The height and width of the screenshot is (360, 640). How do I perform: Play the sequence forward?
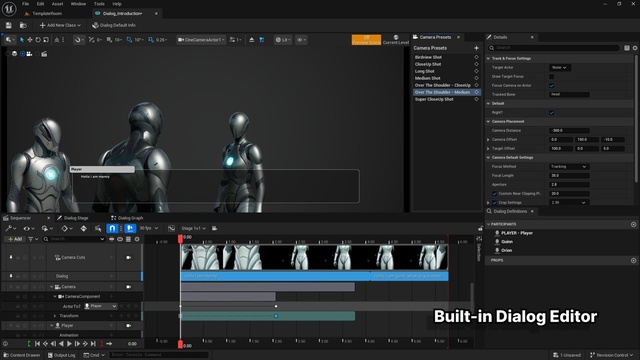tap(69, 344)
